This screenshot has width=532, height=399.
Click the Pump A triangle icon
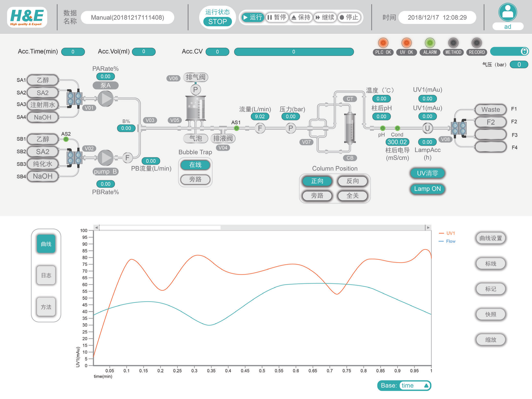(106, 99)
